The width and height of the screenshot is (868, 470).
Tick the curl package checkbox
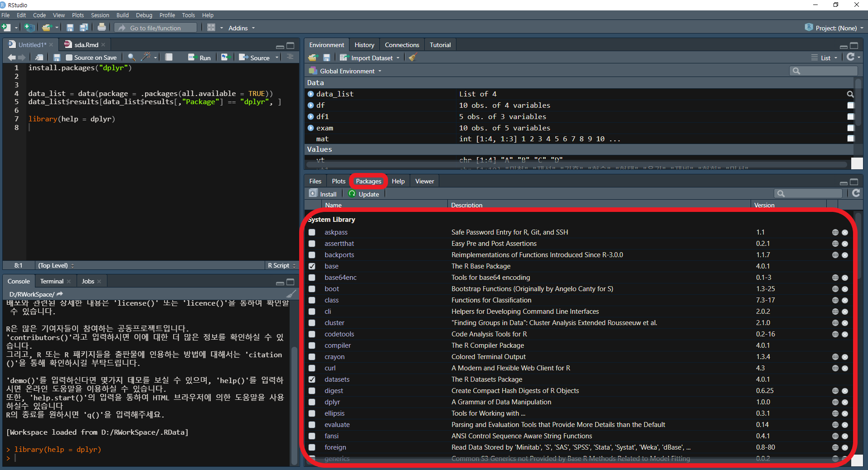(x=312, y=368)
